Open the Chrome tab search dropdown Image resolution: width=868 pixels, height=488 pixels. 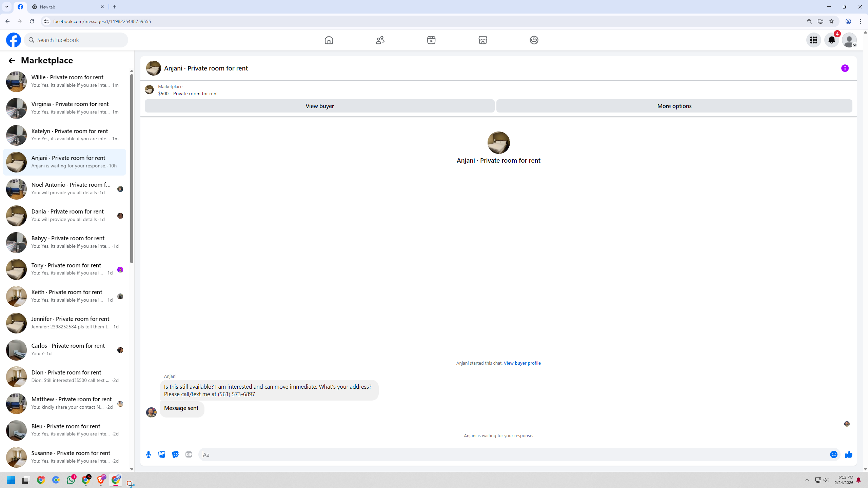click(6, 7)
